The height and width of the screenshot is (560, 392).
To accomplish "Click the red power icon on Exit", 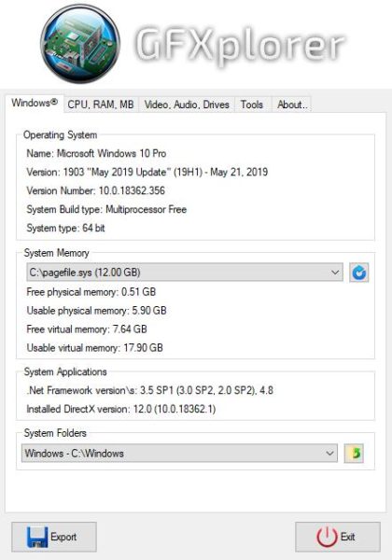I will (327, 537).
